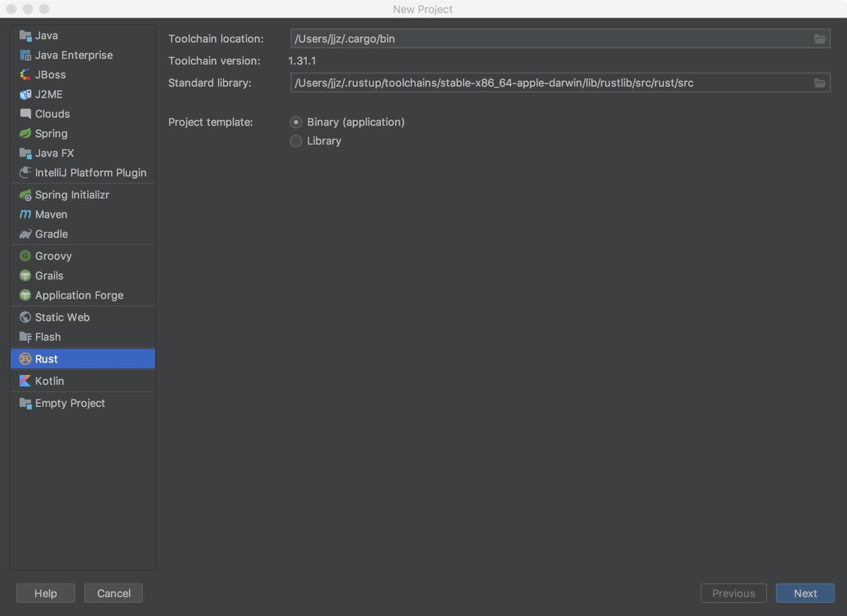Select the Binary (application) radio button
Image resolution: width=847 pixels, height=616 pixels.
296,122
